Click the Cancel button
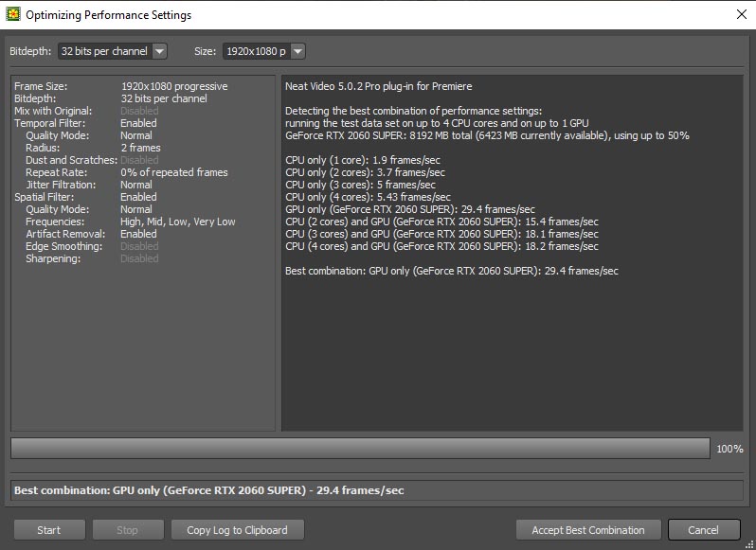The width and height of the screenshot is (756, 550). tap(704, 530)
